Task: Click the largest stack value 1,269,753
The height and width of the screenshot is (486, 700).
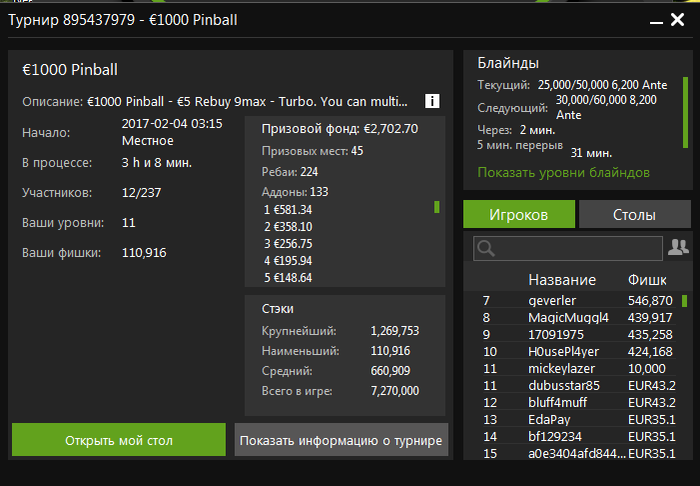Action: coord(395,331)
